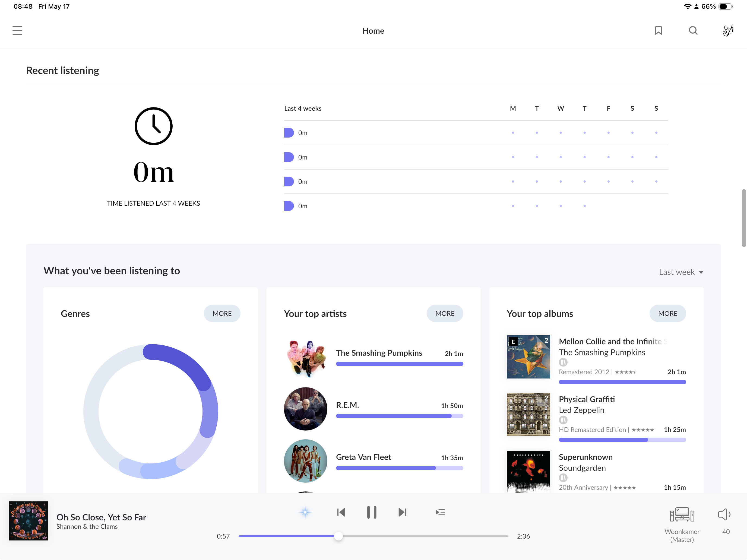747x560 pixels.
Task: Open the play queue icon
Action: tap(440, 512)
